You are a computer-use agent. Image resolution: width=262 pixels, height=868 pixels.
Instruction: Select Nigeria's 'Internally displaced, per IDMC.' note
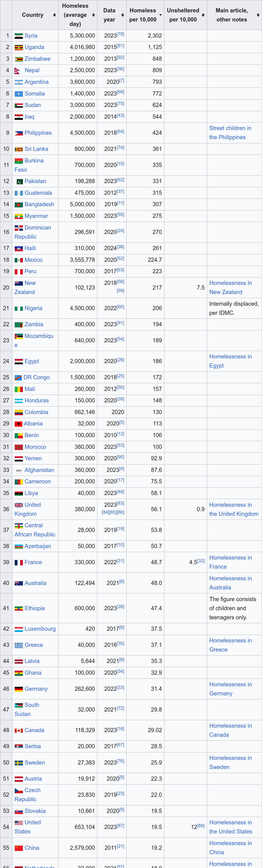pyautogui.click(x=234, y=308)
